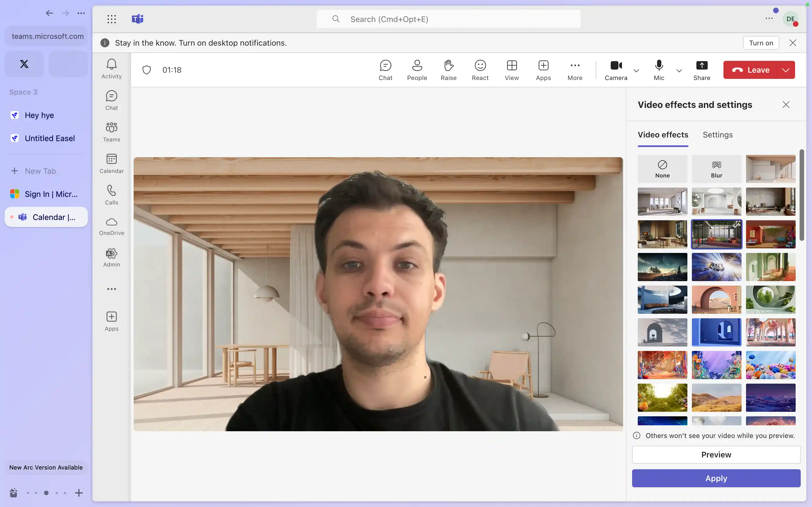Select the Video effects tab

[x=663, y=135]
